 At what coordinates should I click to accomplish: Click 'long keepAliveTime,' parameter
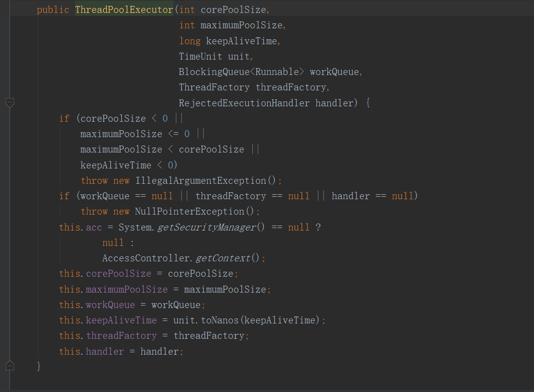[x=229, y=41]
